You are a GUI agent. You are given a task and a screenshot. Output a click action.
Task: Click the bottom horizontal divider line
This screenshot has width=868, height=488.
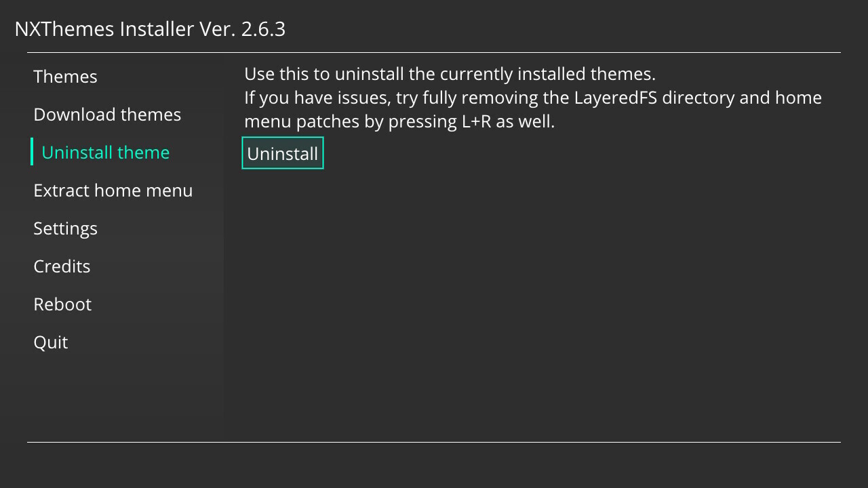[434, 443]
